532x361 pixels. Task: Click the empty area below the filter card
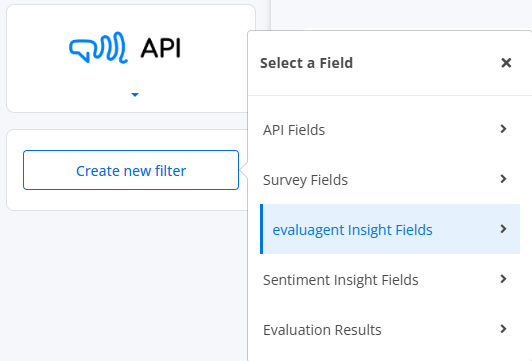tap(126, 285)
